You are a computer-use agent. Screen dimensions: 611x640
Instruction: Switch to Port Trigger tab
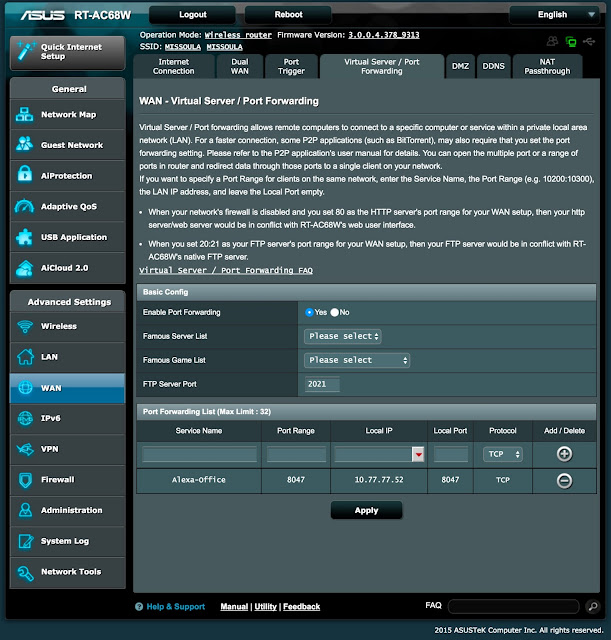click(291, 67)
